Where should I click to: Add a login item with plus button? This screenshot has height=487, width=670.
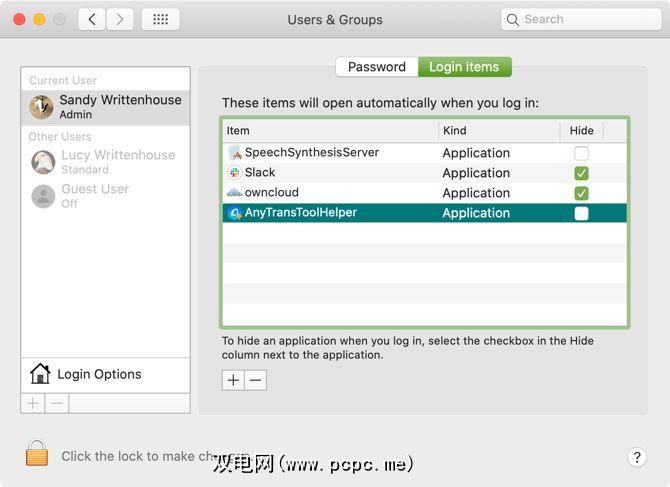(x=233, y=380)
